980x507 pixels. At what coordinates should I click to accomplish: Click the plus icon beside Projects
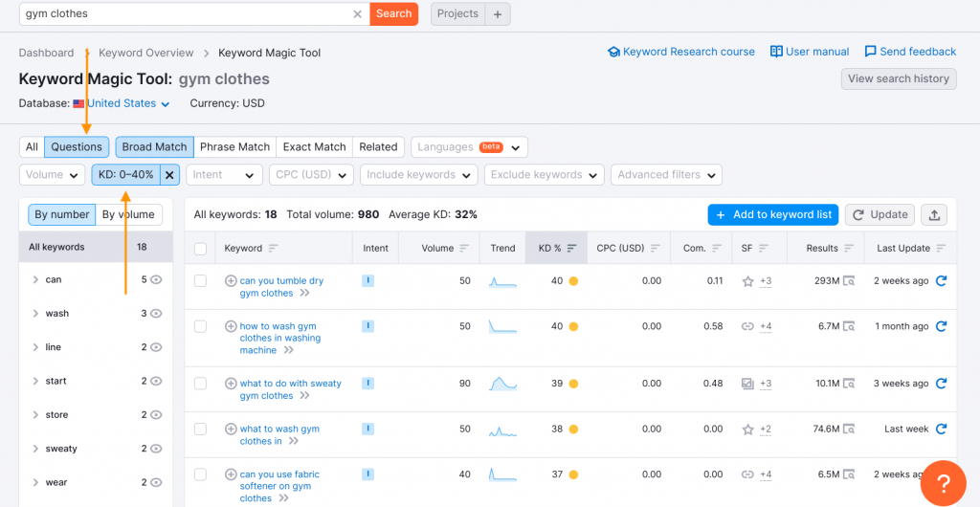[498, 13]
